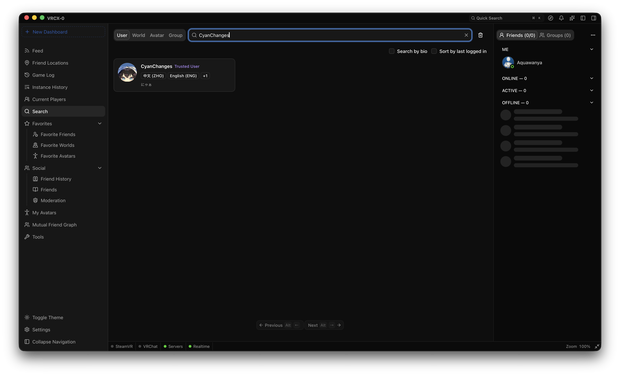Click the expand icon in status bar corner
Image resolution: width=620 pixels, height=376 pixels.
coord(597,347)
